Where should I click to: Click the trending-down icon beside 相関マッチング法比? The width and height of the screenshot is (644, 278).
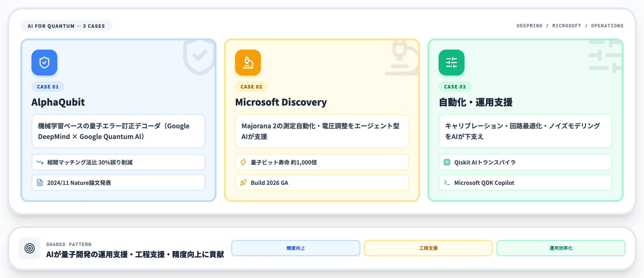tap(40, 162)
